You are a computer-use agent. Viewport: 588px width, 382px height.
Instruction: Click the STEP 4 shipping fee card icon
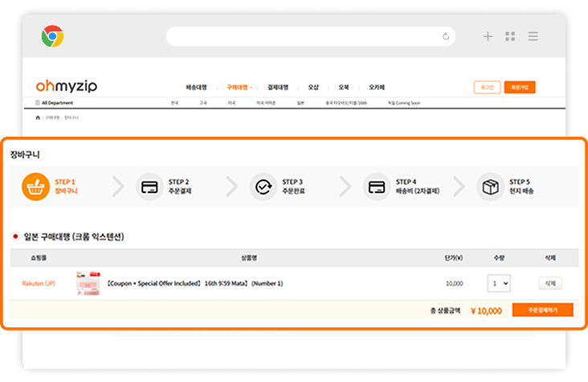pos(377,187)
